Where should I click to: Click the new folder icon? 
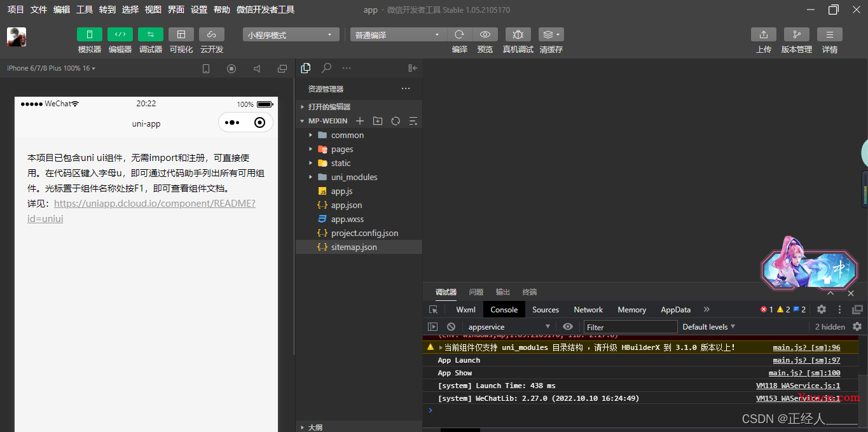point(378,121)
